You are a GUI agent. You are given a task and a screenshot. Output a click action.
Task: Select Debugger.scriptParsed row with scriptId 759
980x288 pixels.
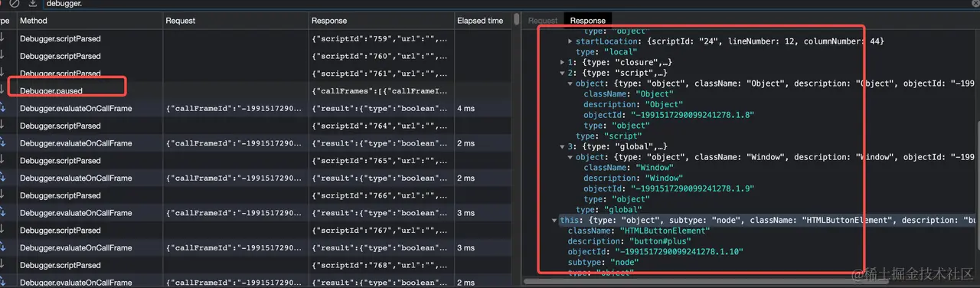256,38
